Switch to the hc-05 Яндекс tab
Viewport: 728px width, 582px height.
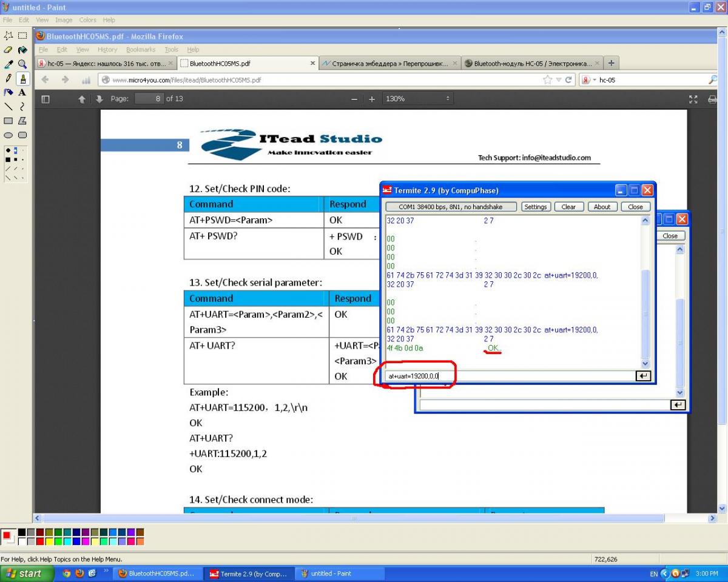click(106, 63)
